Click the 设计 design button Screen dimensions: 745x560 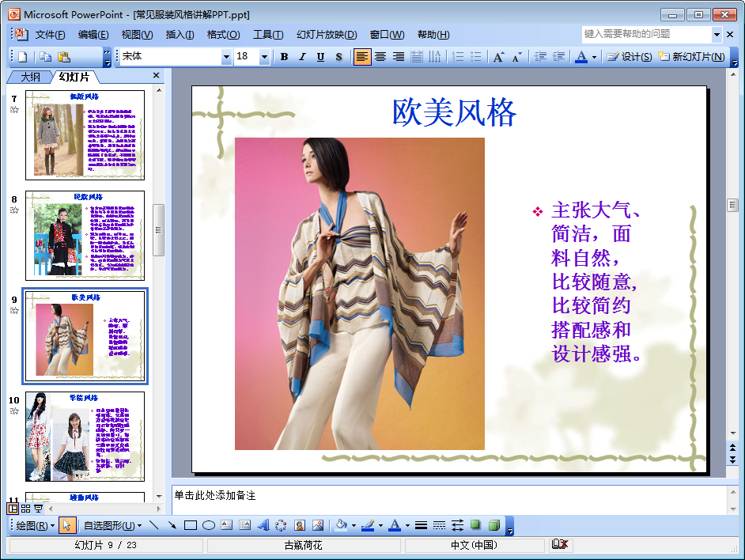[x=630, y=57]
